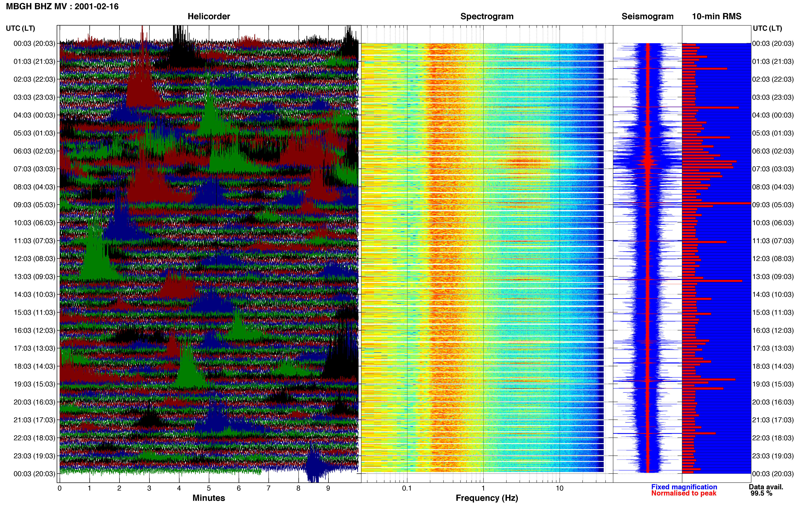Click 03:03 (23:03) on the helicorder time axis
Viewport: 812px width, 508px height.
coord(34,97)
